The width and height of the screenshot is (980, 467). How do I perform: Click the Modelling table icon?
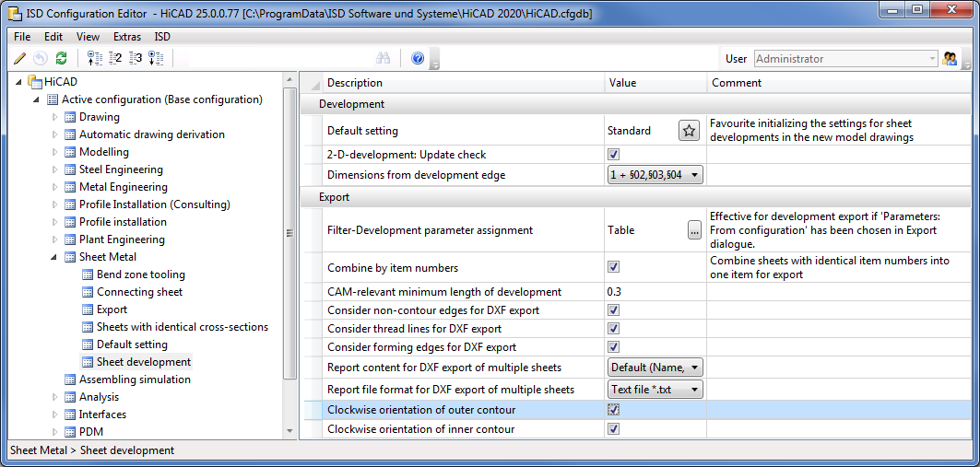click(70, 152)
